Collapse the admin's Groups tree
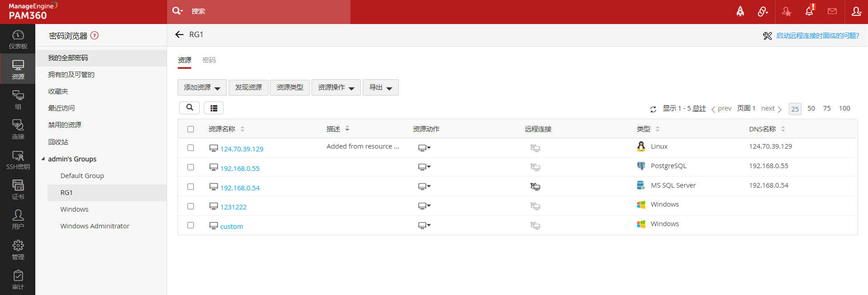868x295 pixels. pyautogui.click(x=43, y=159)
